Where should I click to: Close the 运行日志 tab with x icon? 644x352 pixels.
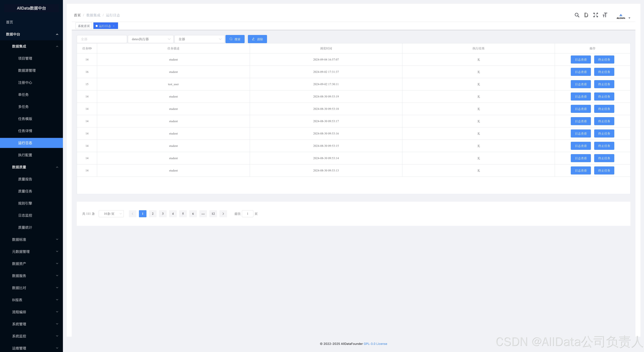pyautogui.click(x=114, y=26)
